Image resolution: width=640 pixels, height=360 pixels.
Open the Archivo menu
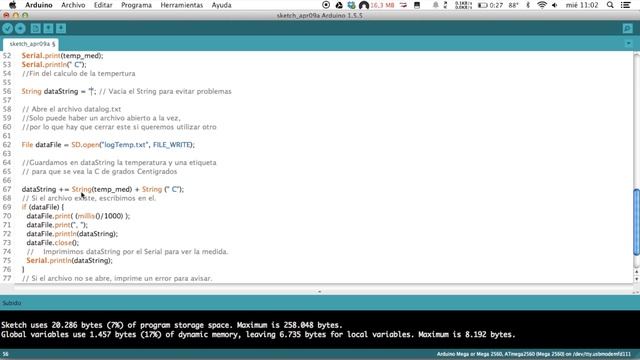(73, 5)
